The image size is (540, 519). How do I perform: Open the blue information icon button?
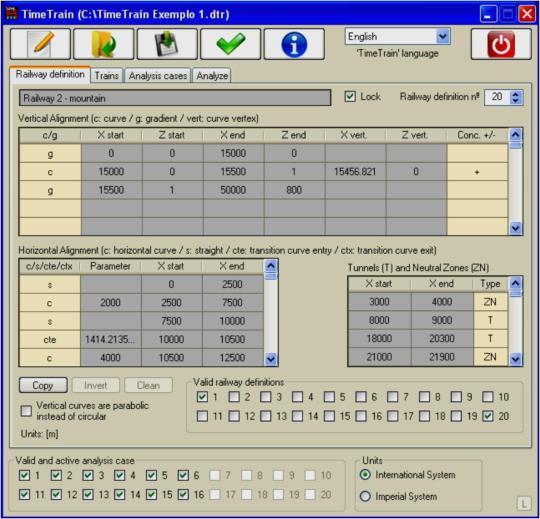[294, 44]
